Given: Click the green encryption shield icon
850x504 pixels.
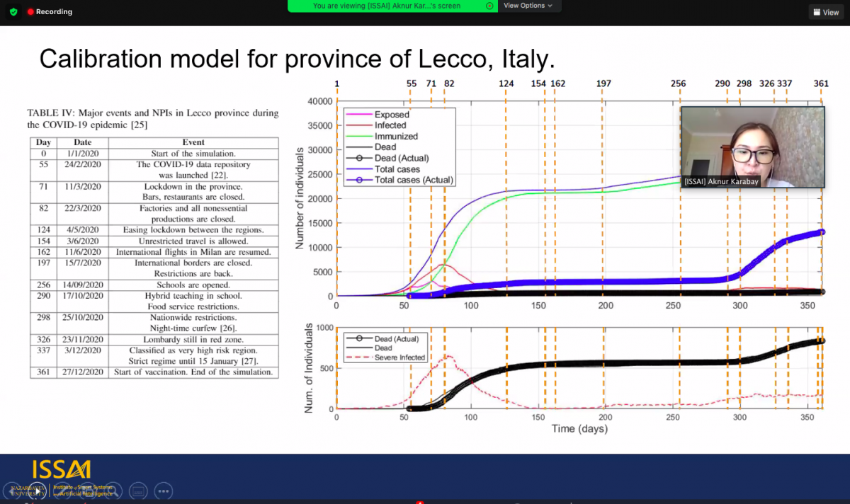Looking at the screenshot, I should 13,12.
